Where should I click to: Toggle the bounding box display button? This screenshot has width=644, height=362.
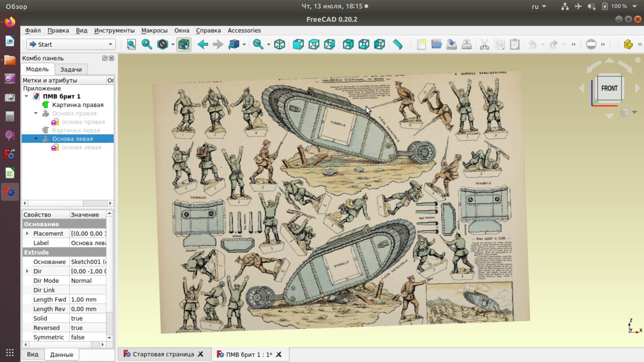184,45
